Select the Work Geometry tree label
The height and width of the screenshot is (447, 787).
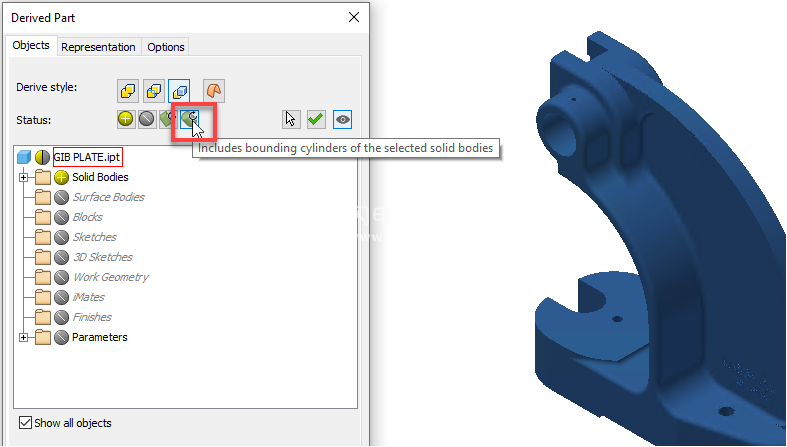click(x=111, y=277)
